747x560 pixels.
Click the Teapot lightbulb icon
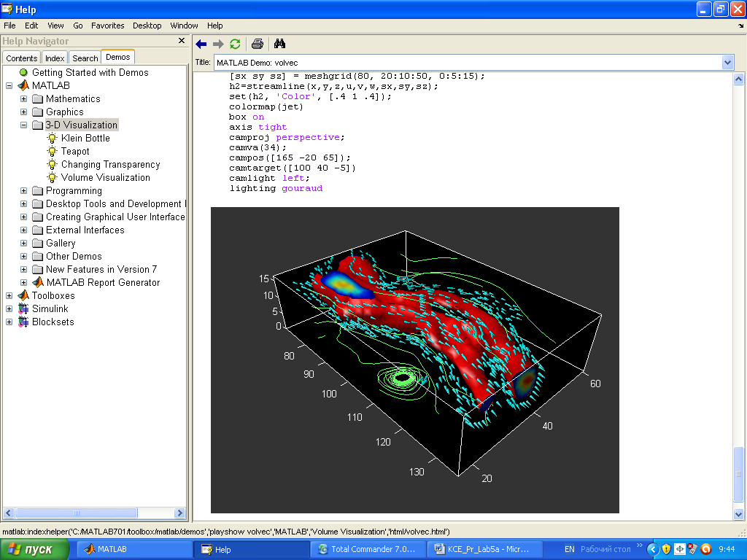click(x=53, y=152)
